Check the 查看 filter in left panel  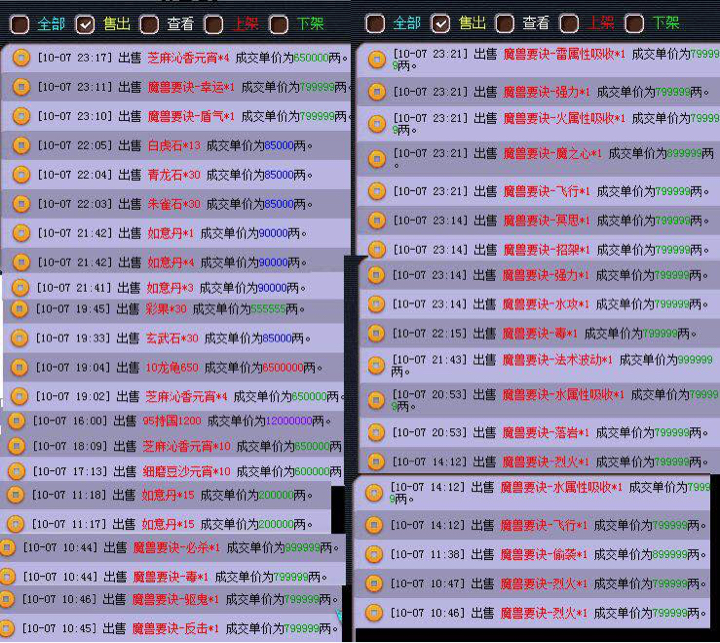point(149,23)
